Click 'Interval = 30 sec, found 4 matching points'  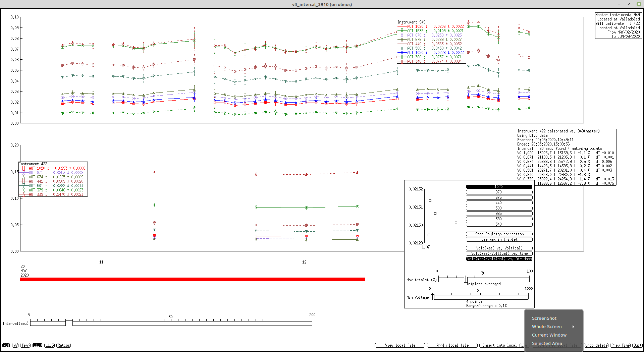click(x=559, y=149)
